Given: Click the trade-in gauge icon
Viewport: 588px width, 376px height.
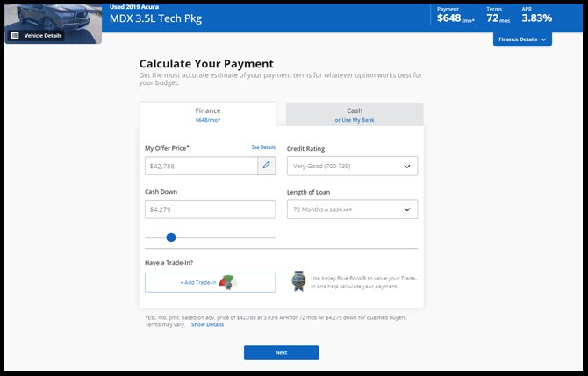Looking at the screenshot, I should [x=227, y=281].
